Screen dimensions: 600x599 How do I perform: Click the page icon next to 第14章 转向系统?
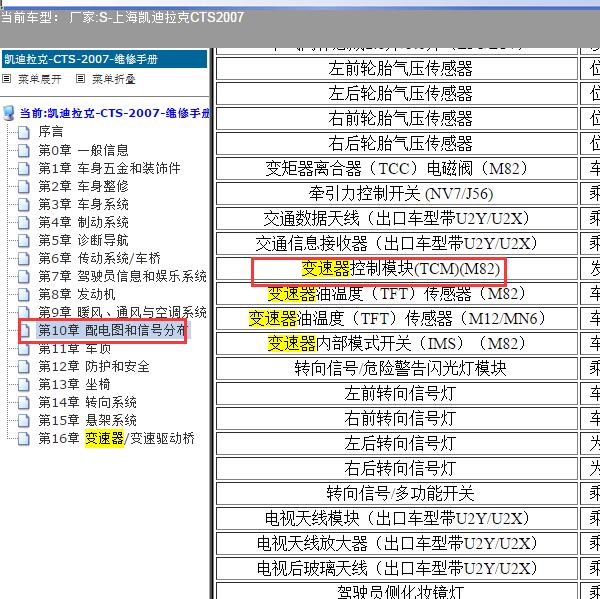coord(24,402)
